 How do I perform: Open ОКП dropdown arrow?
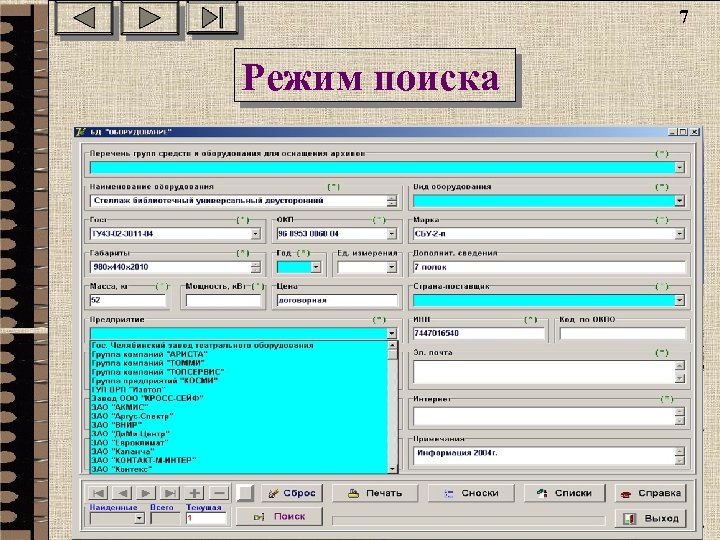pyautogui.click(x=392, y=234)
